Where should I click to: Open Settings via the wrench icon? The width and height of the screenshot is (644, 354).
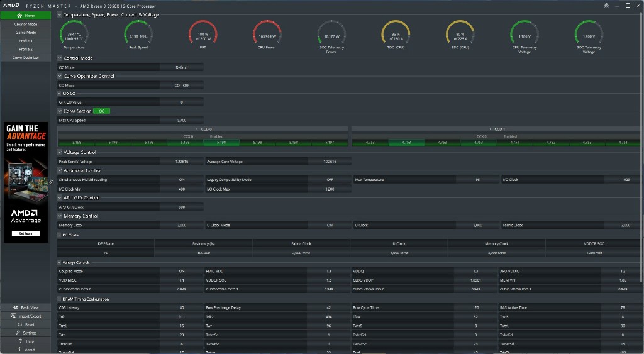(x=17, y=333)
